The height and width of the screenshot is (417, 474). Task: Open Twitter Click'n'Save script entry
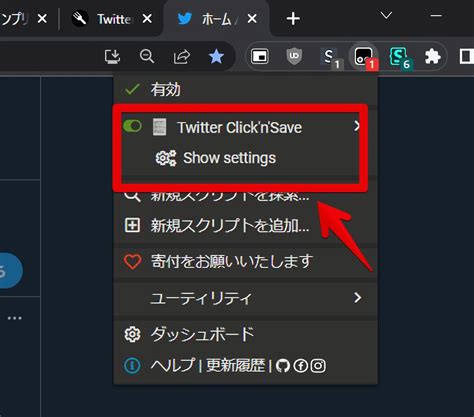tap(239, 127)
